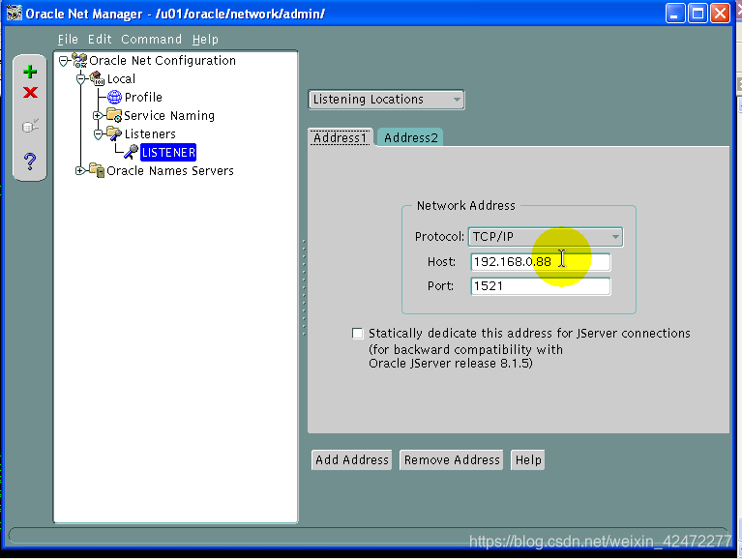This screenshot has height=560, width=742.
Task: Select the Oracle Net Configuration label
Action: click(163, 61)
